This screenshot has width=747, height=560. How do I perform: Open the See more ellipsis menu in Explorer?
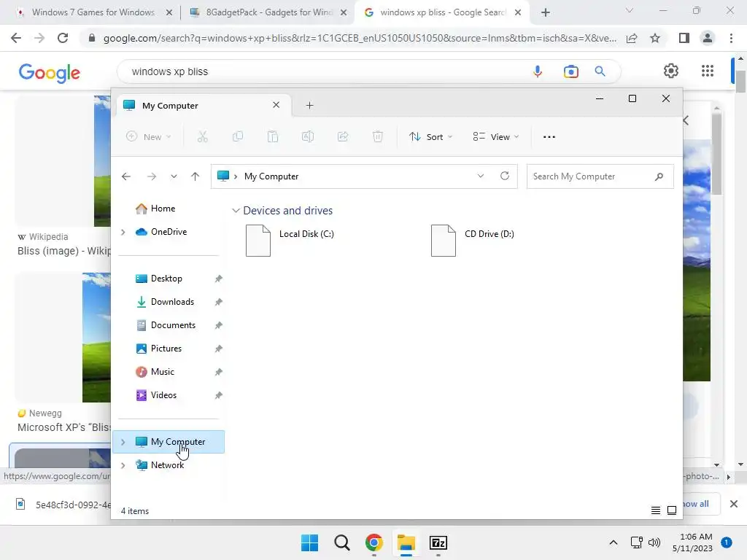coord(549,137)
